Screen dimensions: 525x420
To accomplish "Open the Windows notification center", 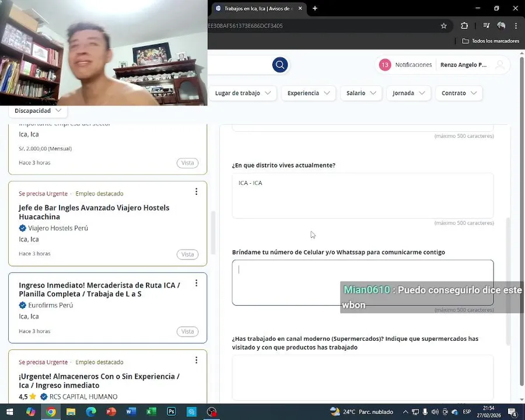I will 512,412.
